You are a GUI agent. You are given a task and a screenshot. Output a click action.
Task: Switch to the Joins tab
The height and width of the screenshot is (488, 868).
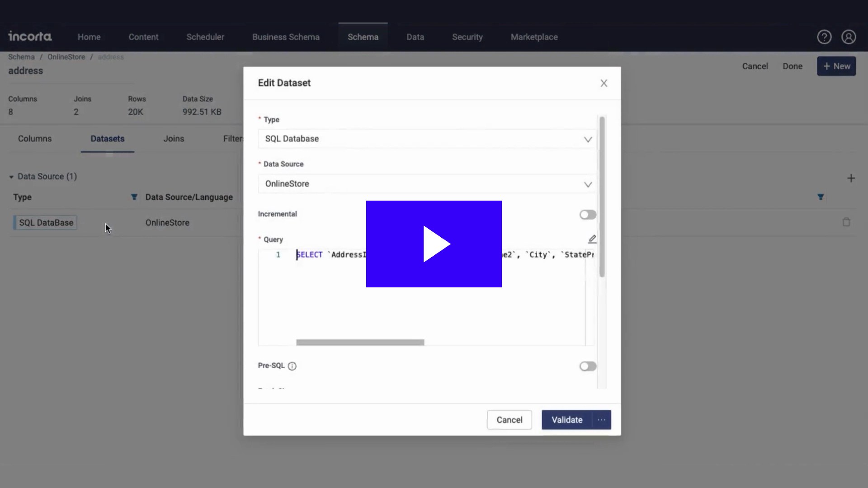pos(174,139)
